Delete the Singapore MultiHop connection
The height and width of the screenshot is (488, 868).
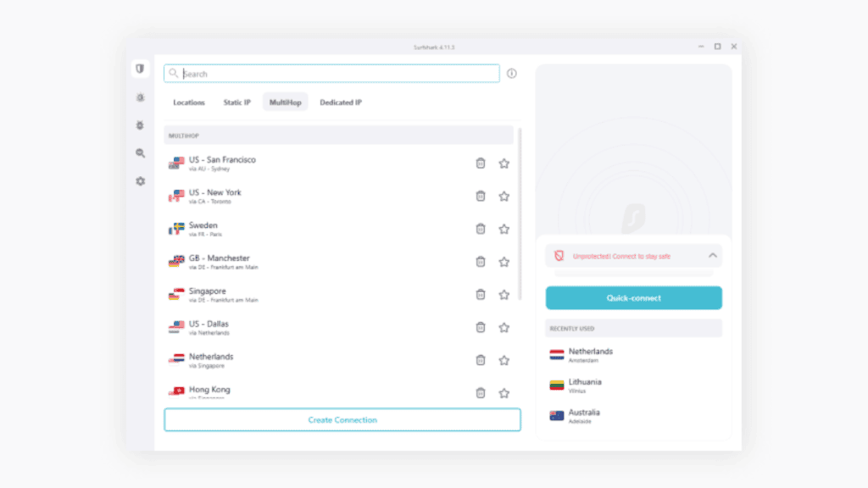(481, 295)
